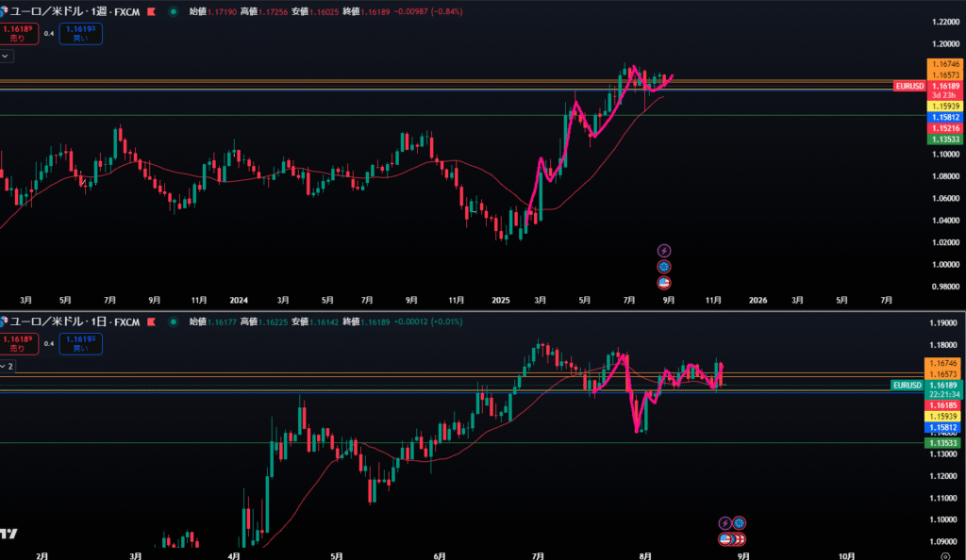Click the blue 1.15812 price label on weekly axis
This screenshot has width=966, height=560.
[945, 118]
